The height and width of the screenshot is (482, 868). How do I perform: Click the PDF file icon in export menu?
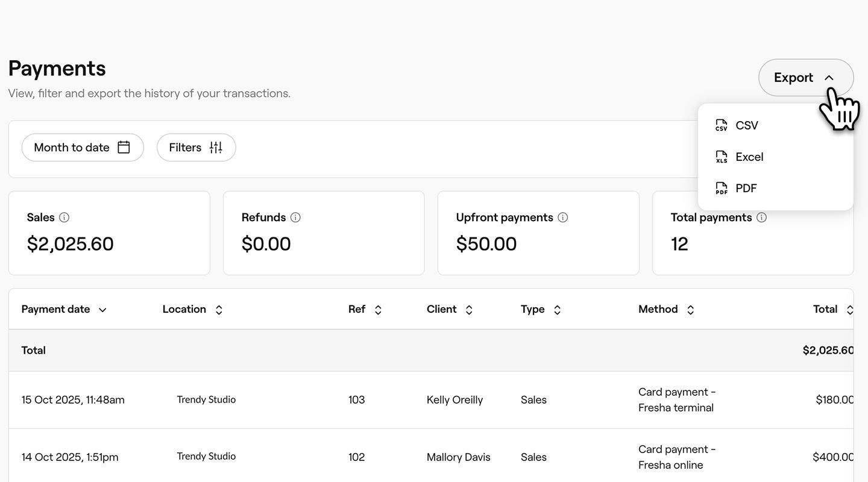pyautogui.click(x=721, y=189)
